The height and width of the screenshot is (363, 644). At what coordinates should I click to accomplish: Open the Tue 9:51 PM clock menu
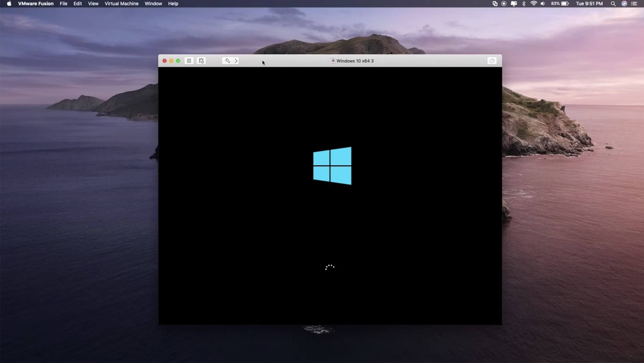tap(589, 3)
